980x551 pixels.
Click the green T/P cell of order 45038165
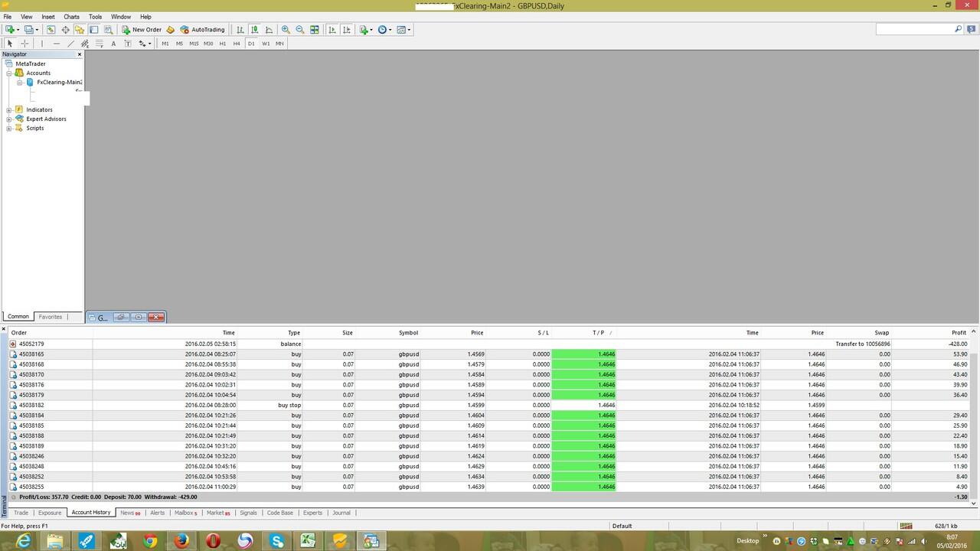583,354
